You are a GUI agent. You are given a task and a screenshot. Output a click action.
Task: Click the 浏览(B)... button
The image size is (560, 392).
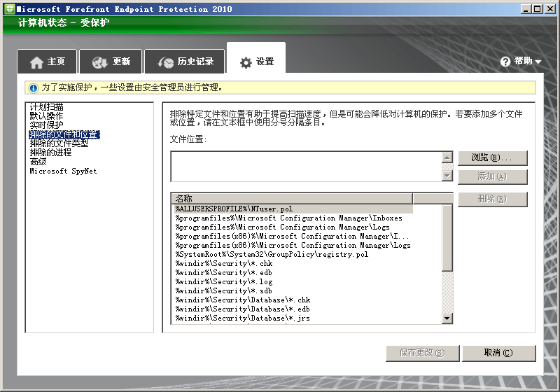tap(492, 157)
